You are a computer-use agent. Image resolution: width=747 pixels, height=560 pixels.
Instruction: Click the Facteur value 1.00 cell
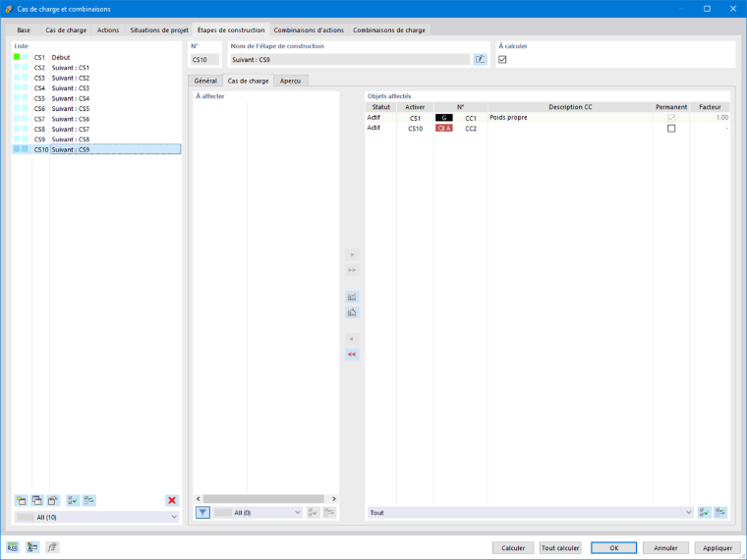click(x=710, y=118)
